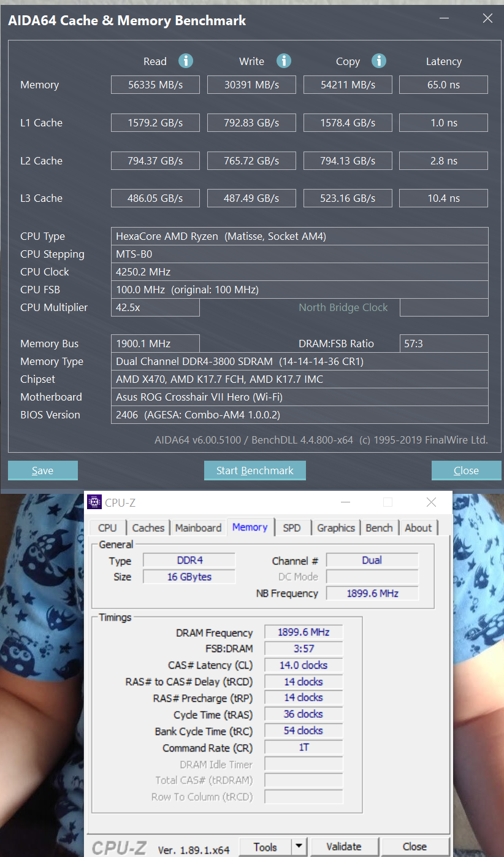504x857 pixels.
Task: Click the Tools button in CPU-Z
Action: coord(265,847)
